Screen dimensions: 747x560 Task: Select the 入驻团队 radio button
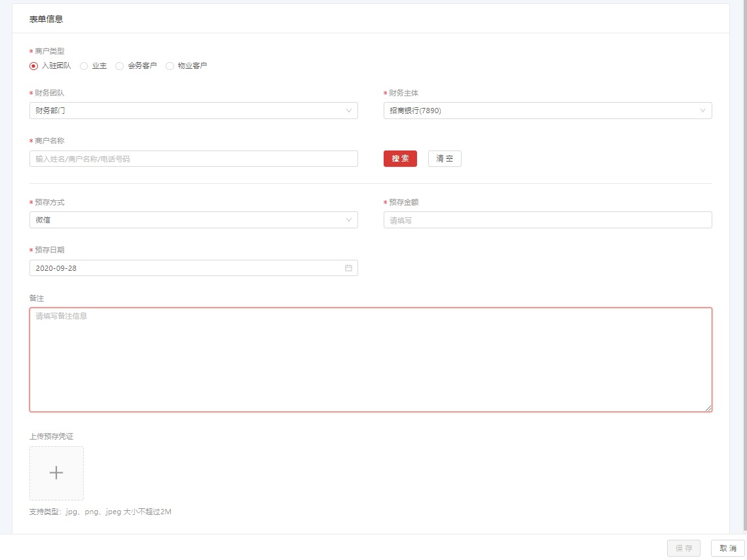pos(34,66)
